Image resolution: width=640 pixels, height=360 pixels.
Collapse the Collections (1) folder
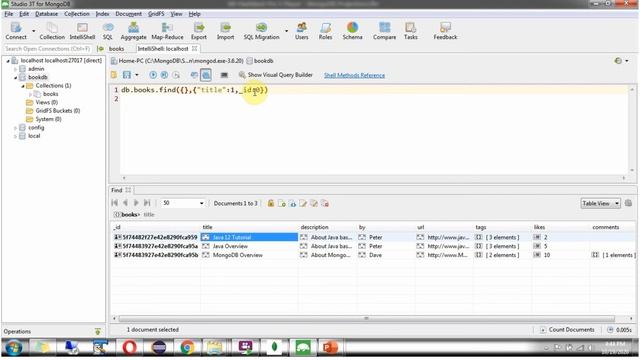(x=23, y=86)
